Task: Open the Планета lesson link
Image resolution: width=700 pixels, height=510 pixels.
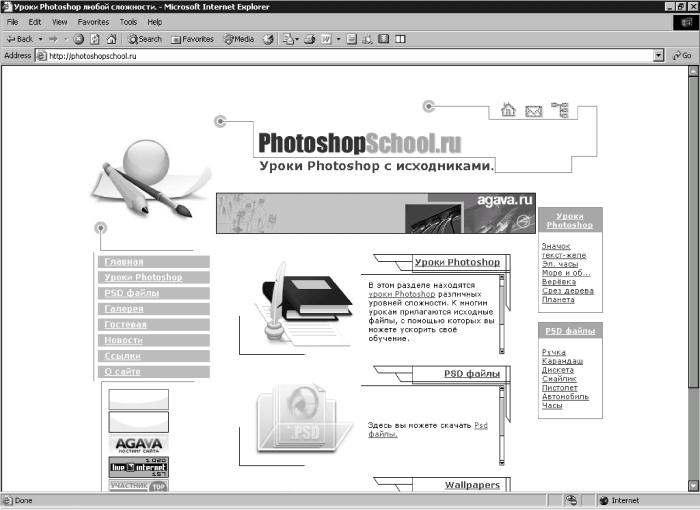Action: 558,300
